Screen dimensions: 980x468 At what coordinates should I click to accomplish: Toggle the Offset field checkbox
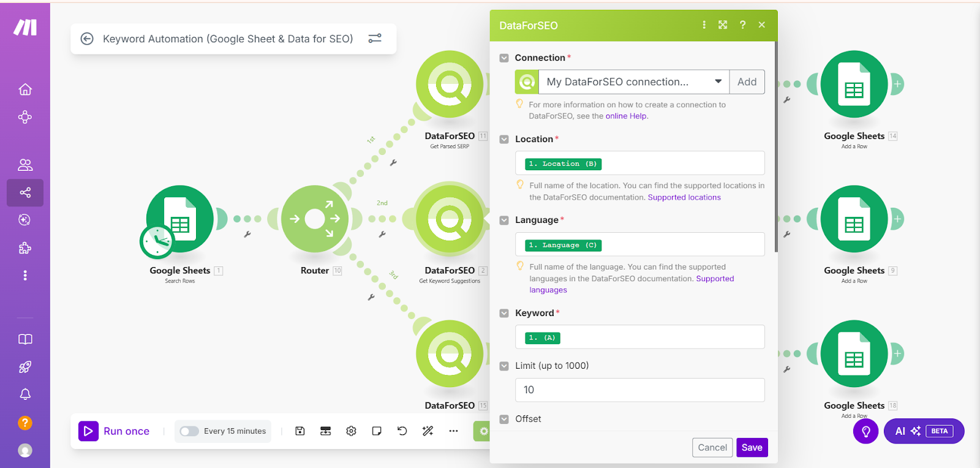[504, 420]
